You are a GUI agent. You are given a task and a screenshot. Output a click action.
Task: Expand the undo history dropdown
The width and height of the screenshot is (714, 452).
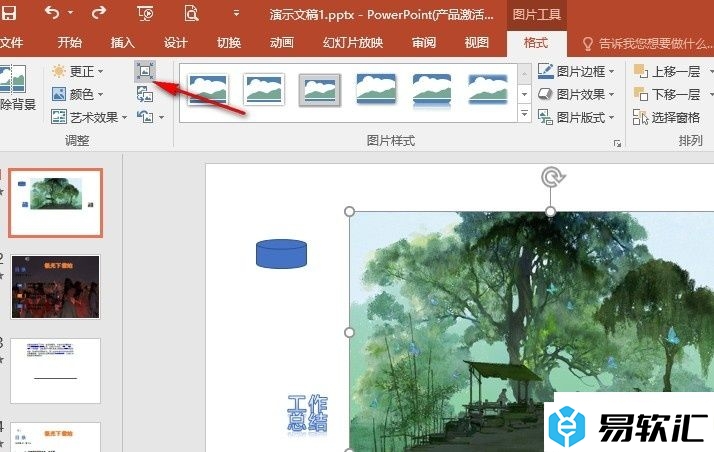point(70,13)
